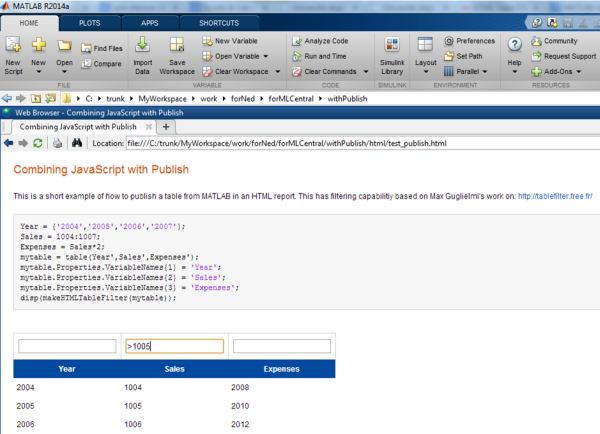
Task: Click the Sales filter input field
Action: [x=172, y=346]
